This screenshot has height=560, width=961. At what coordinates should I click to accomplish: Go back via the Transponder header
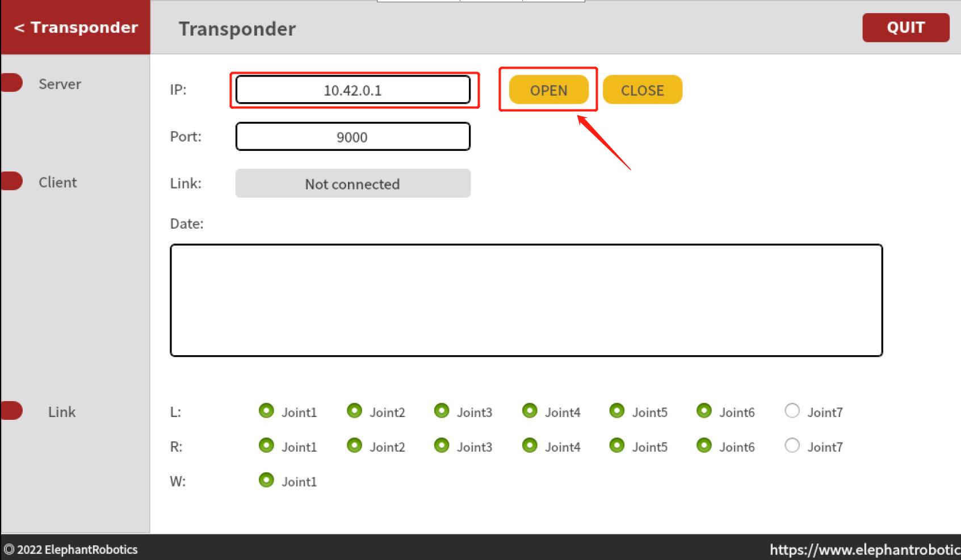pyautogui.click(x=75, y=27)
